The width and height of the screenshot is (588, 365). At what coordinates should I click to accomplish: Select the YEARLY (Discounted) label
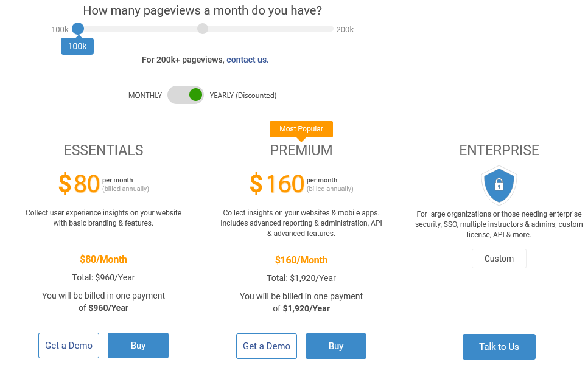coord(243,95)
